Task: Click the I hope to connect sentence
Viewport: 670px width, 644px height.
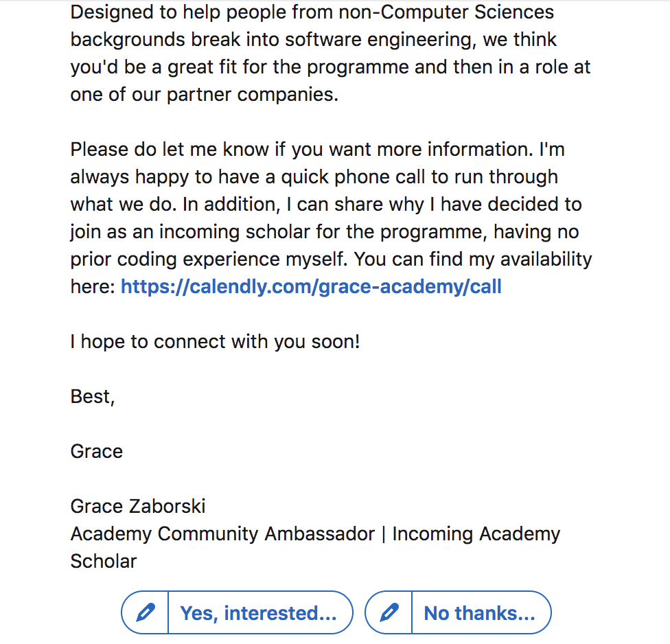Action: 215,342
